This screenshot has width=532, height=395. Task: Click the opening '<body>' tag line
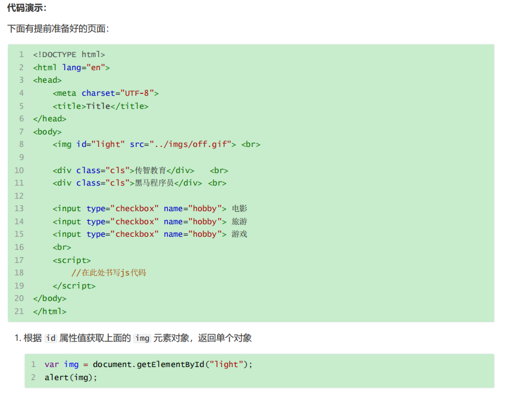pyautogui.click(x=47, y=131)
